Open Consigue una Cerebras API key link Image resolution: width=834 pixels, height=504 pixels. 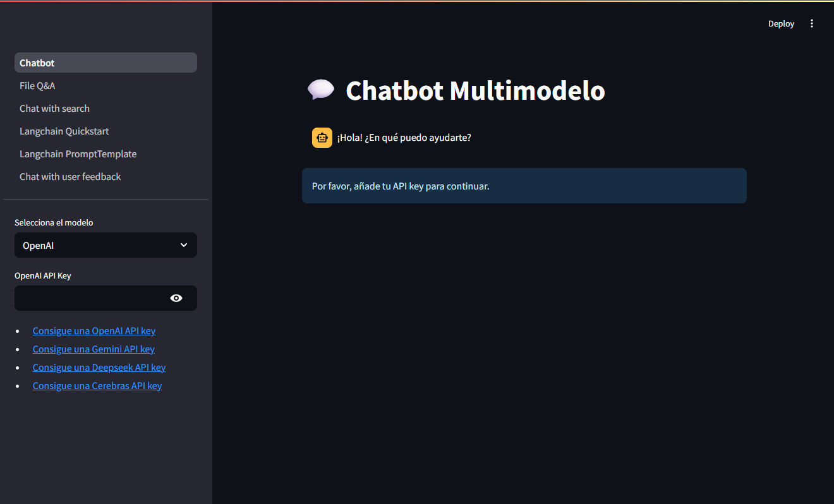[97, 386]
